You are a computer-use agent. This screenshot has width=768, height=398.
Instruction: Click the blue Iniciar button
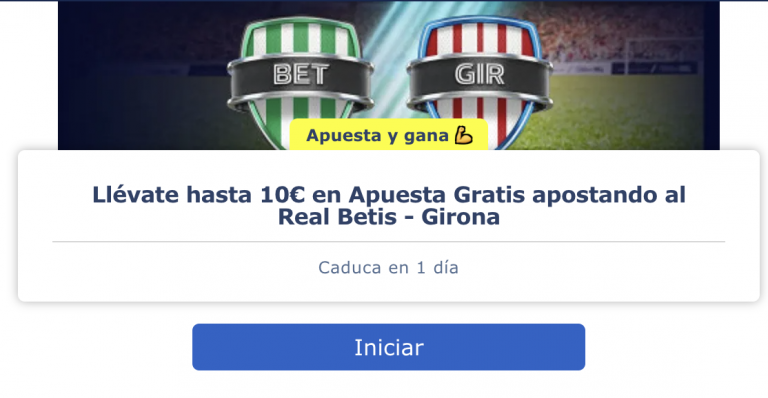(388, 347)
